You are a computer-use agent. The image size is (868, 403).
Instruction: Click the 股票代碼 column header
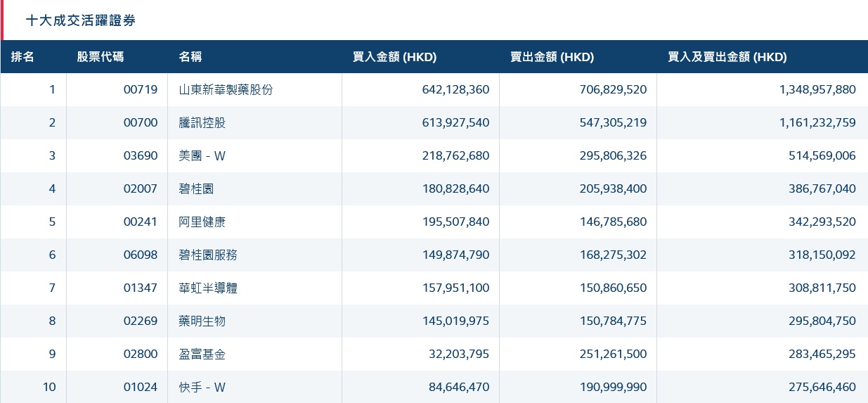(x=101, y=57)
